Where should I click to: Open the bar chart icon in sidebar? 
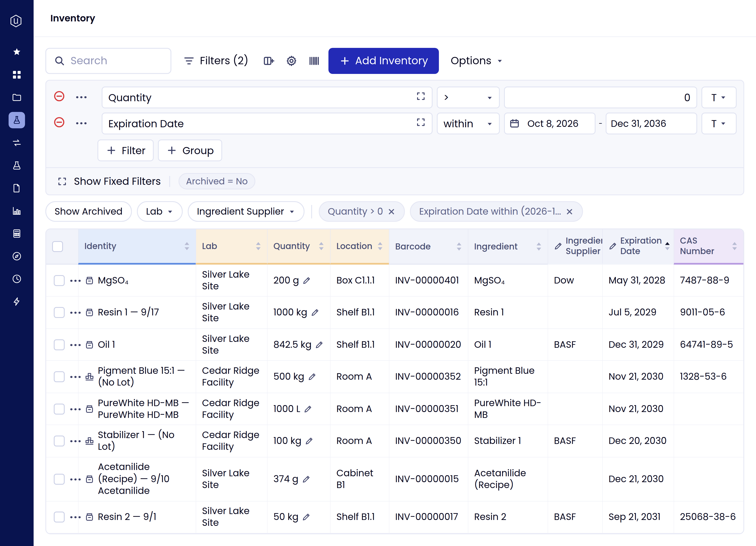click(17, 211)
